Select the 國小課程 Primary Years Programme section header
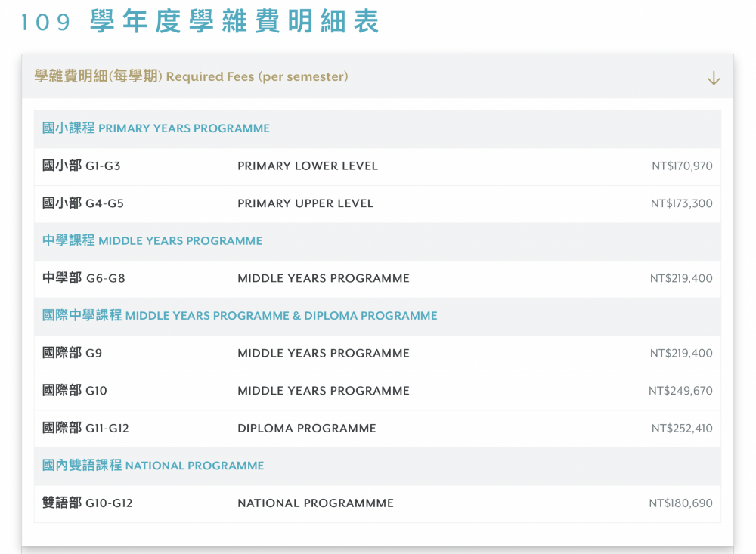 [156, 128]
